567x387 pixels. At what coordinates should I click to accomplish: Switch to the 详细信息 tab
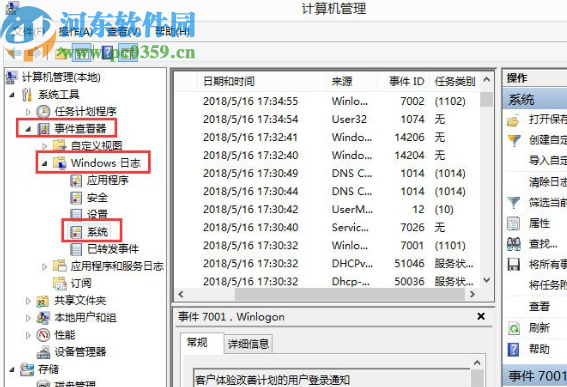tap(248, 344)
